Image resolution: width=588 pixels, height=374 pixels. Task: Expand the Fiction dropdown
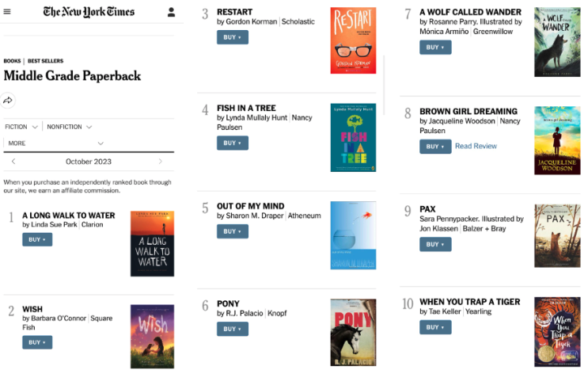21,127
